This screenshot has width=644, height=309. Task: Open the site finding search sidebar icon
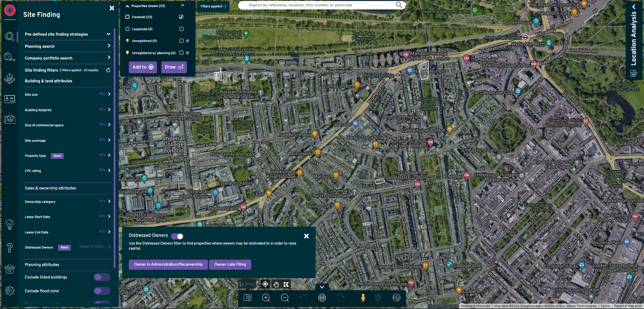tap(10, 36)
